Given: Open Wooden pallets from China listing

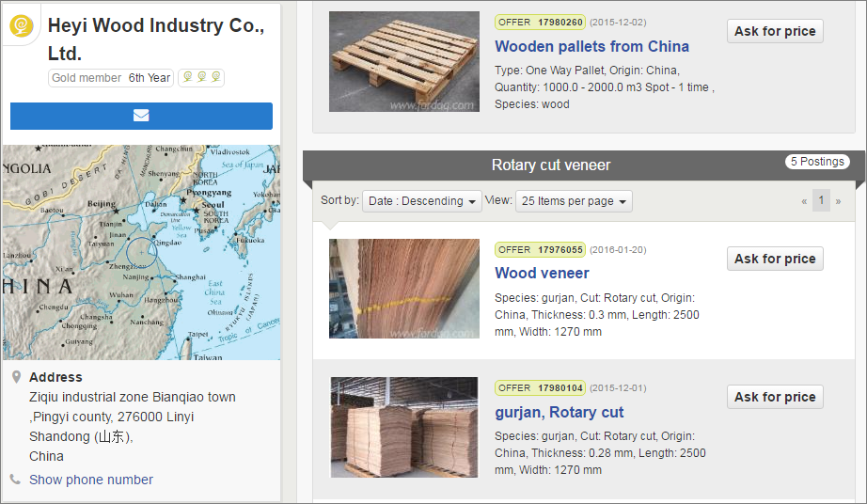Looking at the screenshot, I should [591, 46].
